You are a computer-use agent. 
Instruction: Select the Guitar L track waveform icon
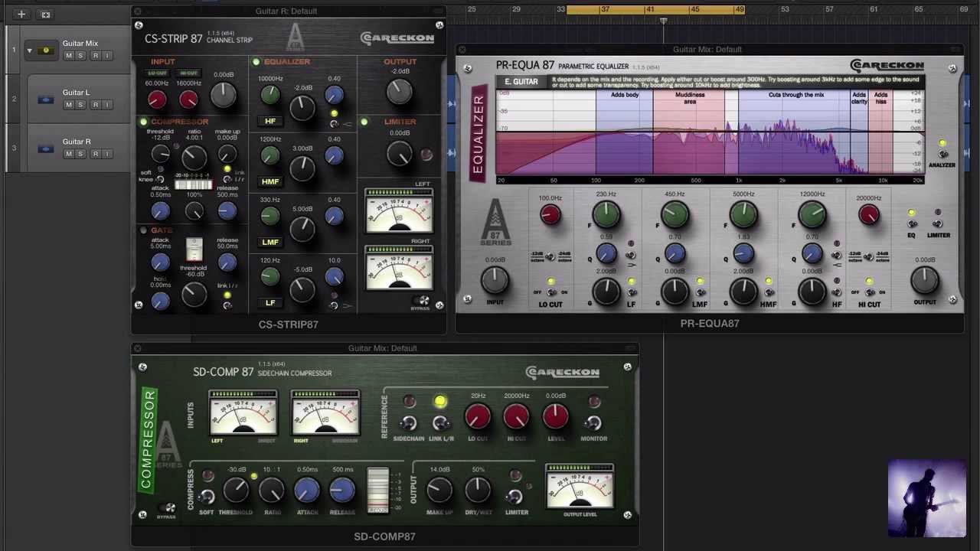pos(46,99)
